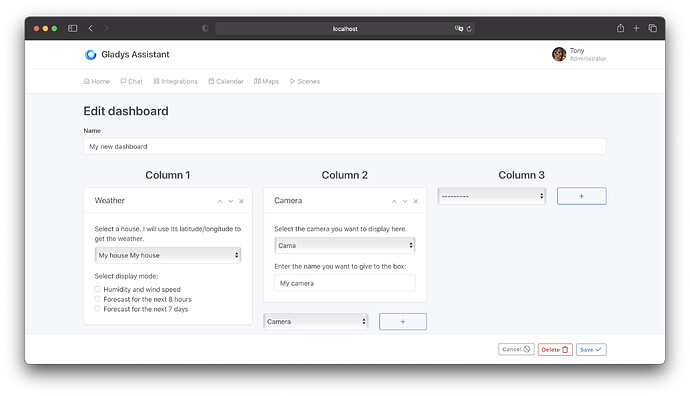The height and width of the screenshot is (396, 690).
Task: Open the Chat tab
Action: 132,81
